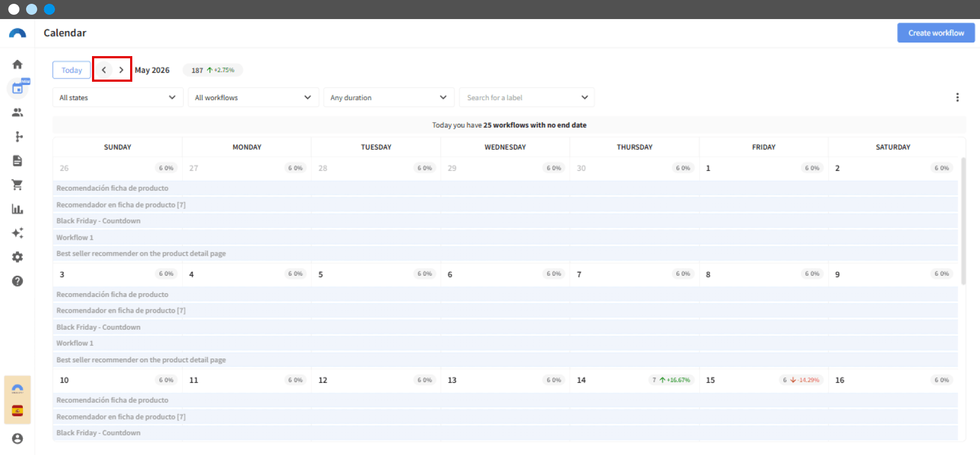Open the All workflows dropdown

point(253,98)
